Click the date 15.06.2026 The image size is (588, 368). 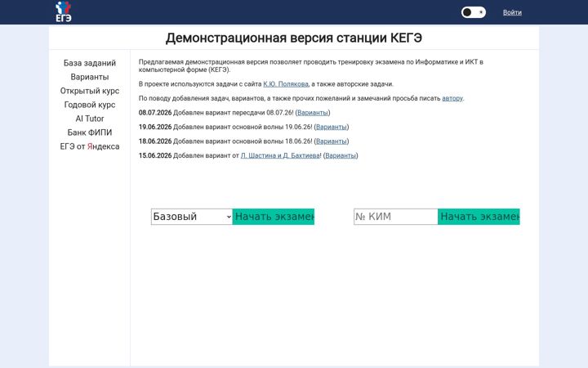(x=155, y=155)
